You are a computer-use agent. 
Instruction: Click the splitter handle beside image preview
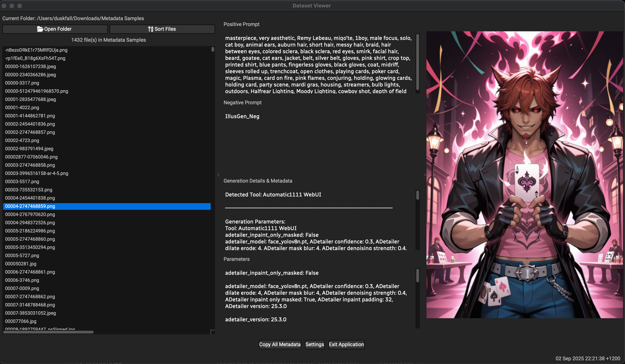[x=425, y=175]
